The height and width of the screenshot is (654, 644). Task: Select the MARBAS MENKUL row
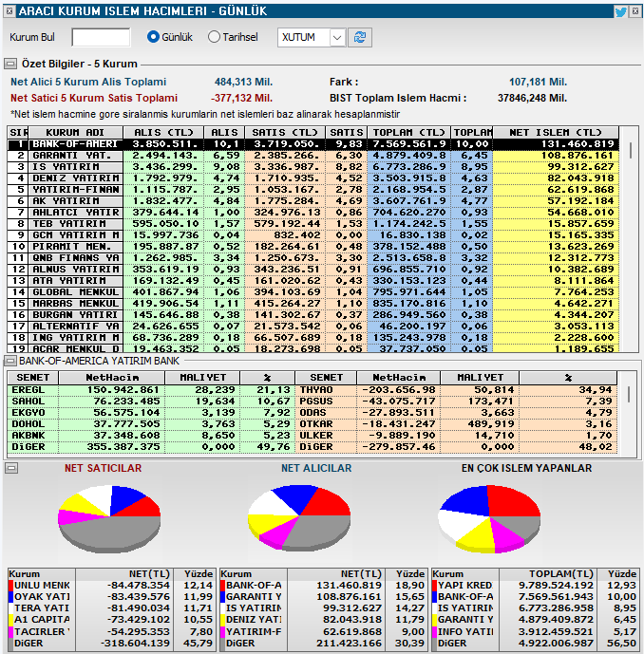tap(313, 304)
